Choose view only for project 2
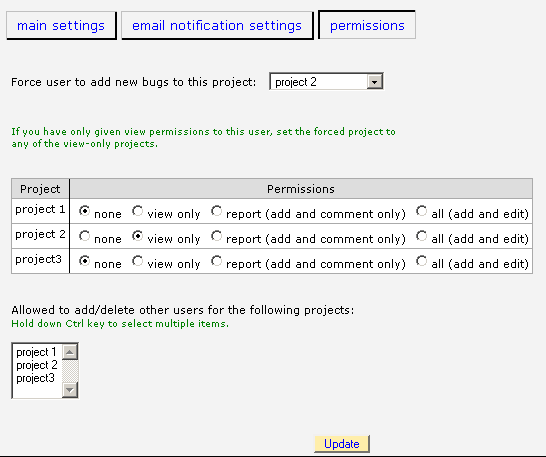The image size is (546, 457). click(138, 236)
